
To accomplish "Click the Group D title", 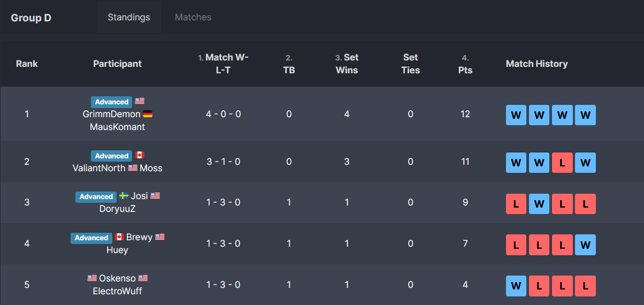I will (x=31, y=18).
